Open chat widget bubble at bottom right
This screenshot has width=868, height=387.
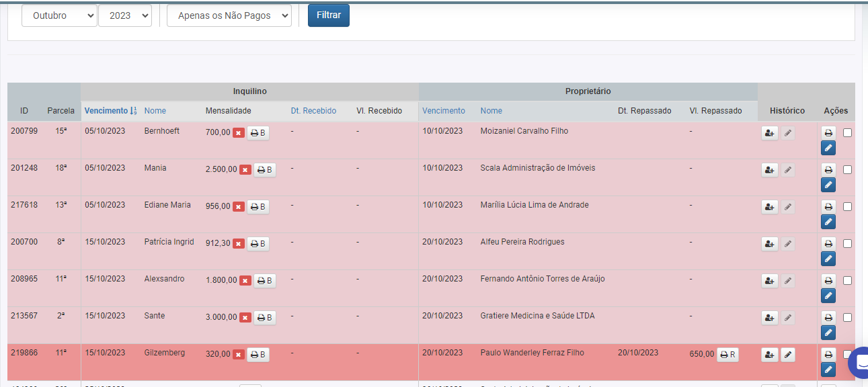pos(859,363)
